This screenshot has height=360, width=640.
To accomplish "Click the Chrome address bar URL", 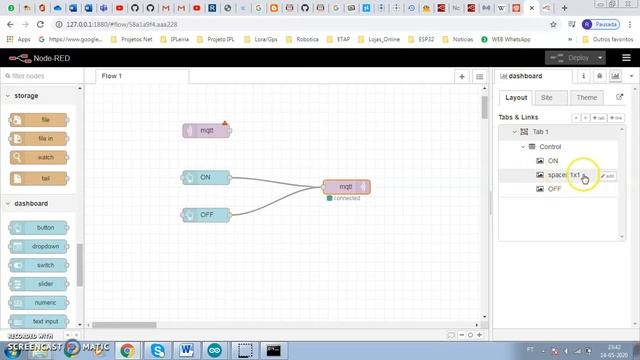I will coord(122,24).
